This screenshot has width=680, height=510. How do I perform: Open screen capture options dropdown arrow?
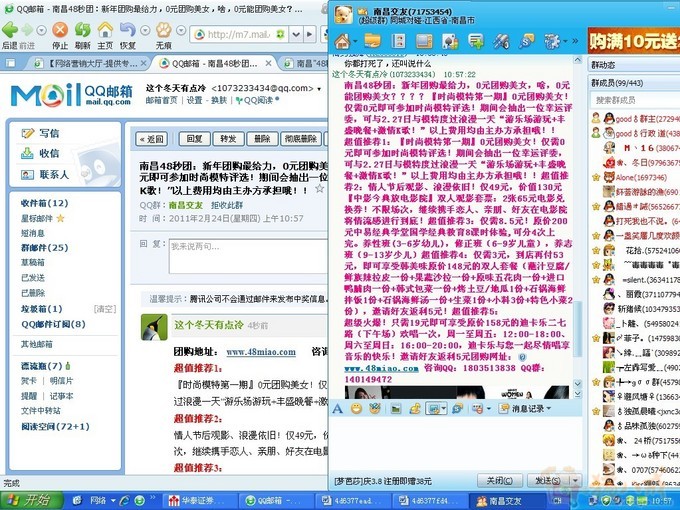pyautogui.click(x=444, y=409)
